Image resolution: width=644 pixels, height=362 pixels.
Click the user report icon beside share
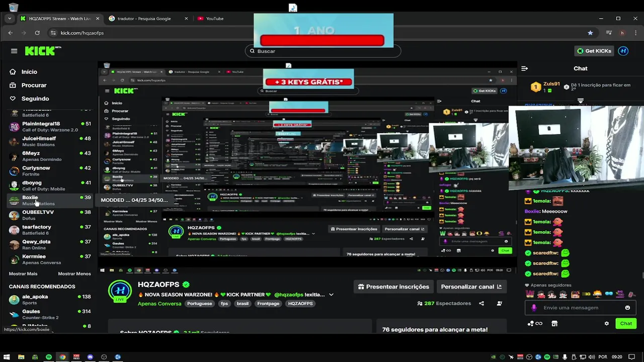[499, 303]
